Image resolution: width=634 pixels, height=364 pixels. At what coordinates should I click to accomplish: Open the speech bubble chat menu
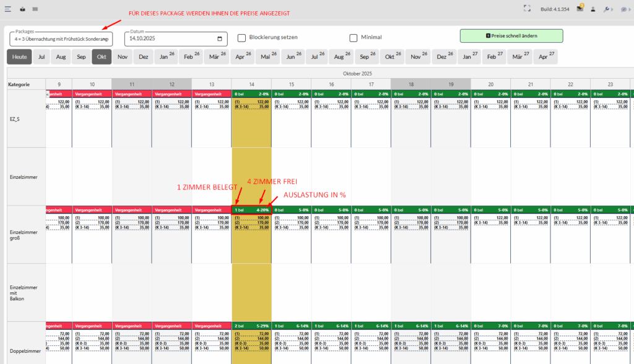[x=623, y=9]
